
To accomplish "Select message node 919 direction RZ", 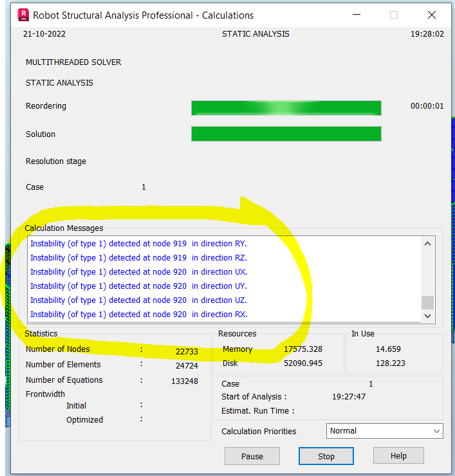I will point(139,258).
